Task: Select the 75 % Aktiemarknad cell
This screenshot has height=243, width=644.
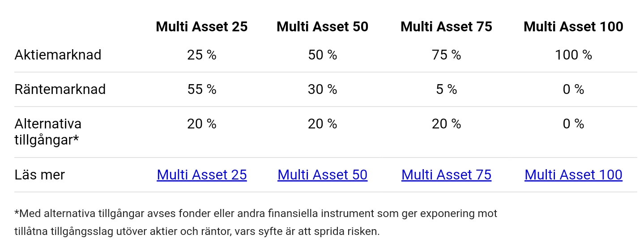Action: click(x=446, y=55)
